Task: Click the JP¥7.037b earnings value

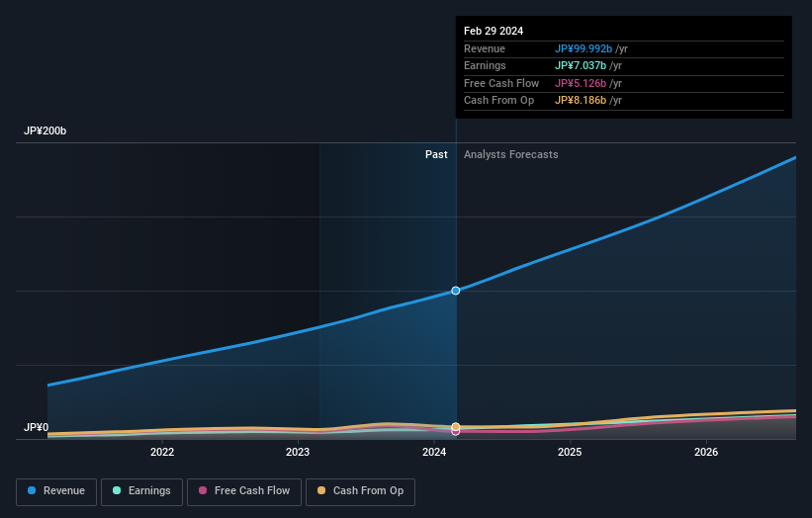Action: (581, 65)
